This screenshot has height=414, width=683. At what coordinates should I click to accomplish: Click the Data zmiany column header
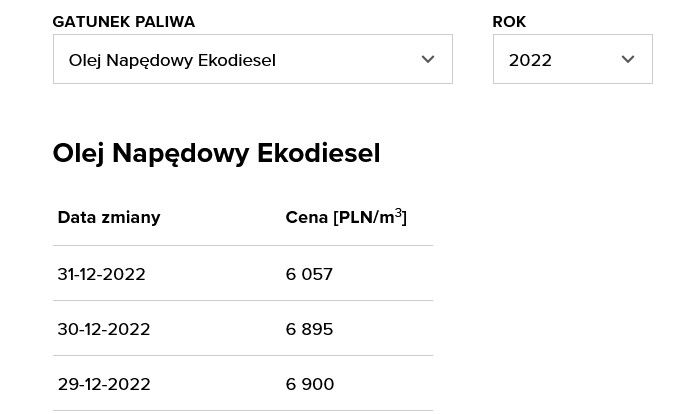[x=109, y=217]
